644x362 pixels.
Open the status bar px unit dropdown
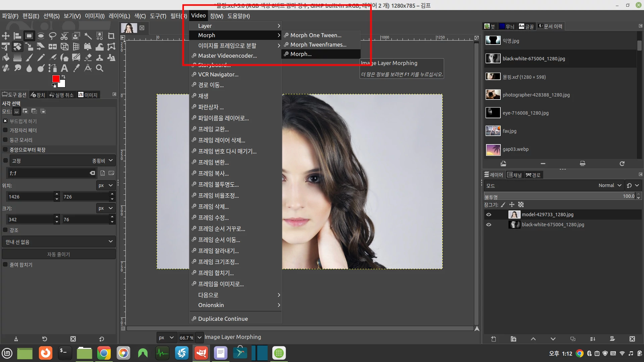pos(166,338)
